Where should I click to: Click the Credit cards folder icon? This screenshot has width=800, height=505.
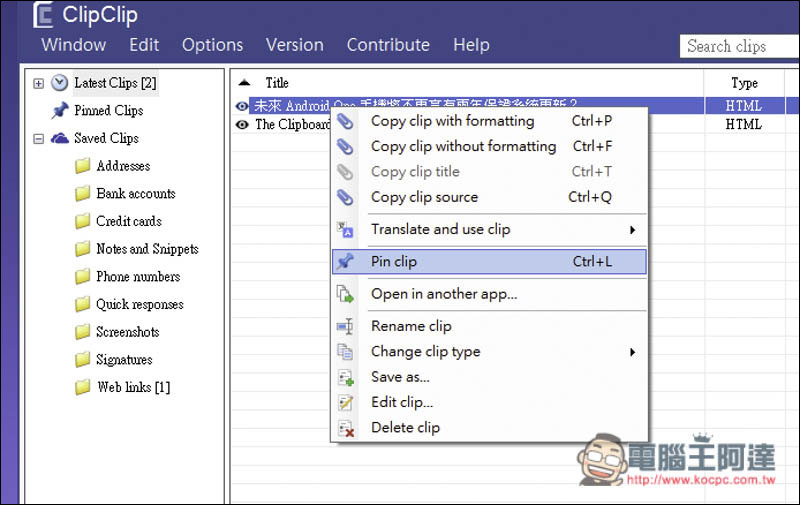tap(82, 221)
